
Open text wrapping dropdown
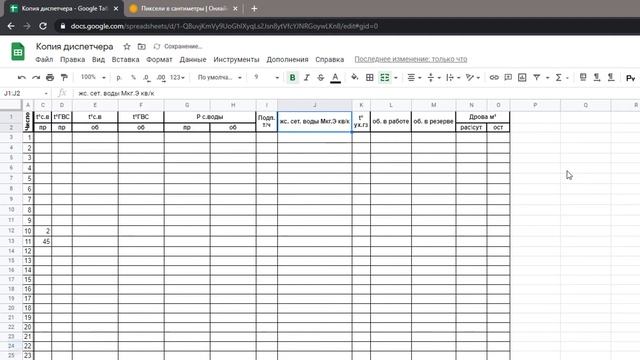pyautogui.click(x=453, y=78)
